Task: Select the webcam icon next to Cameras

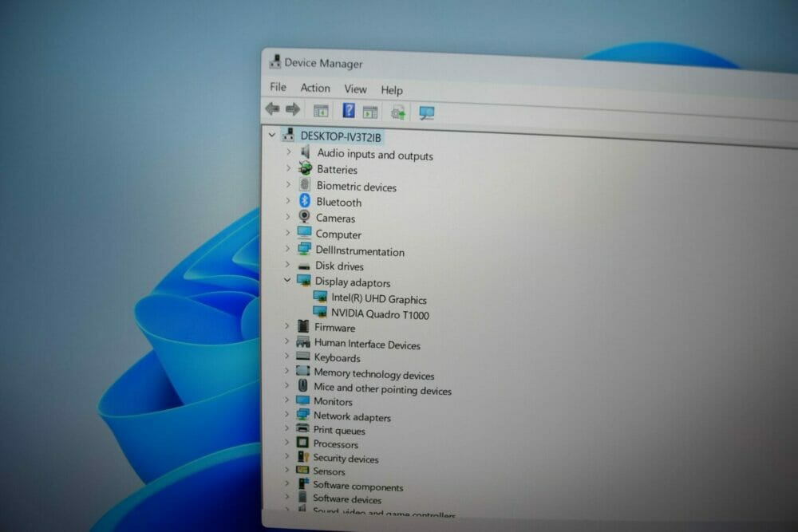Action: pos(304,217)
